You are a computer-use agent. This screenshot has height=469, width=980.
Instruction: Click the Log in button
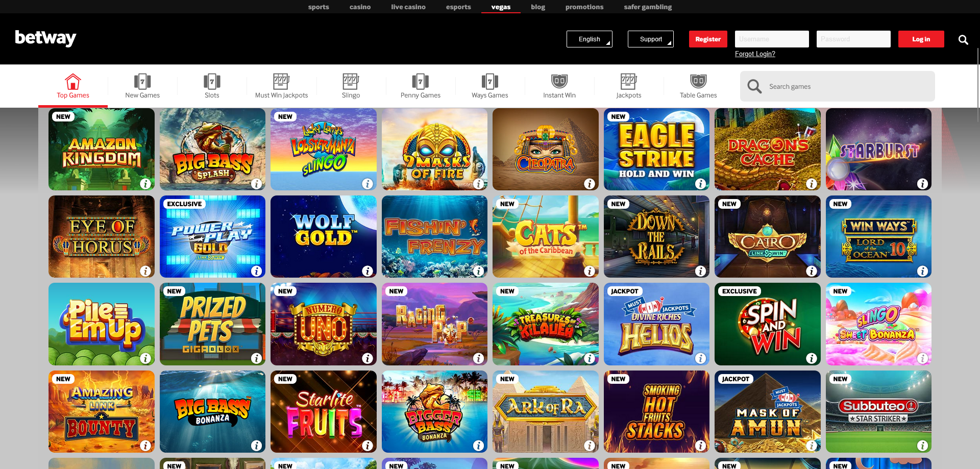(921, 39)
